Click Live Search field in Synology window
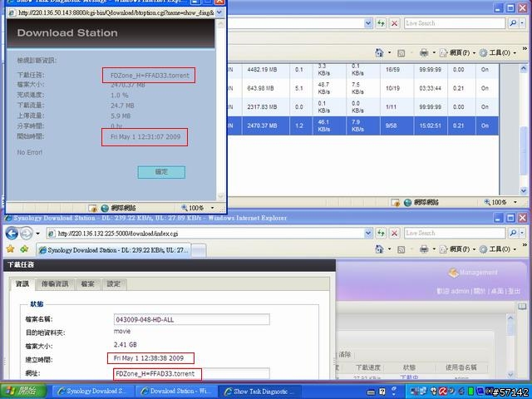 455,233
